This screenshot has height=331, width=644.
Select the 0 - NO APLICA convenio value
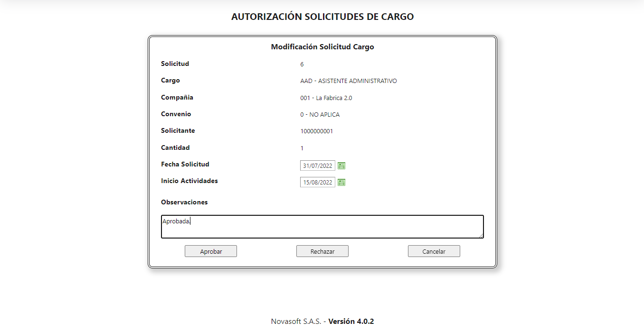coord(320,114)
